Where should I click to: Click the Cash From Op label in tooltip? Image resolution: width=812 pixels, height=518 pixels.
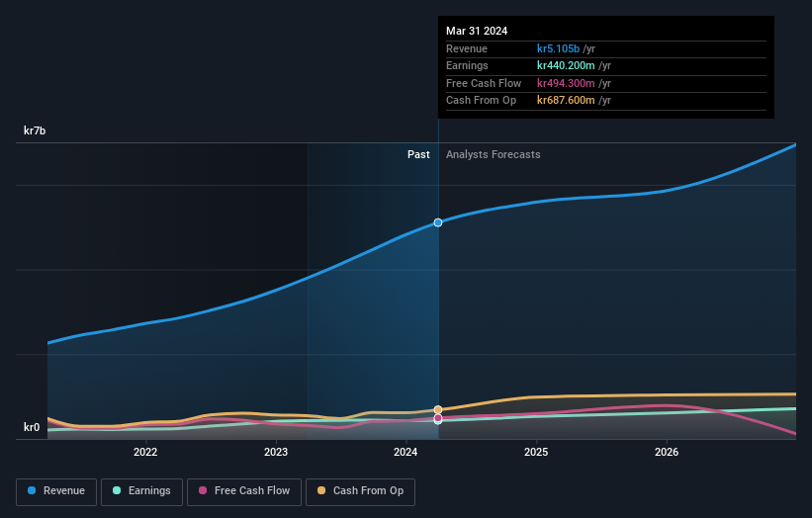481,101
